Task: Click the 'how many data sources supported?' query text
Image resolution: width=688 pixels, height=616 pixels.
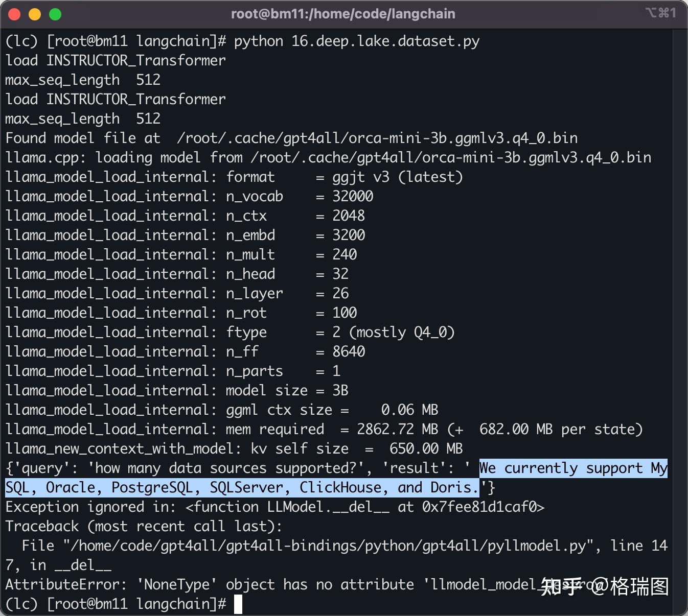Action: click(x=220, y=468)
